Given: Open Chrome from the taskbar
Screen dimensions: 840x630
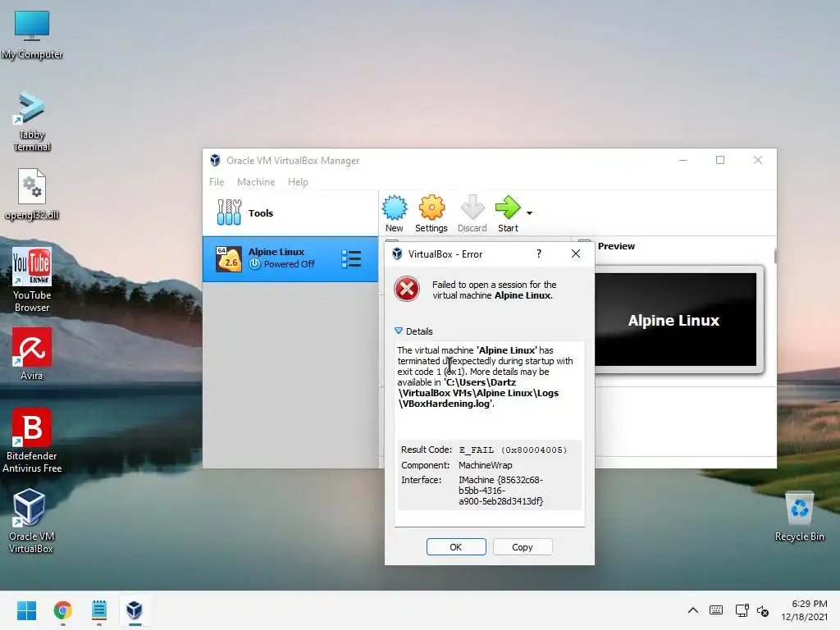Looking at the screenshot, I should point(62,610).
